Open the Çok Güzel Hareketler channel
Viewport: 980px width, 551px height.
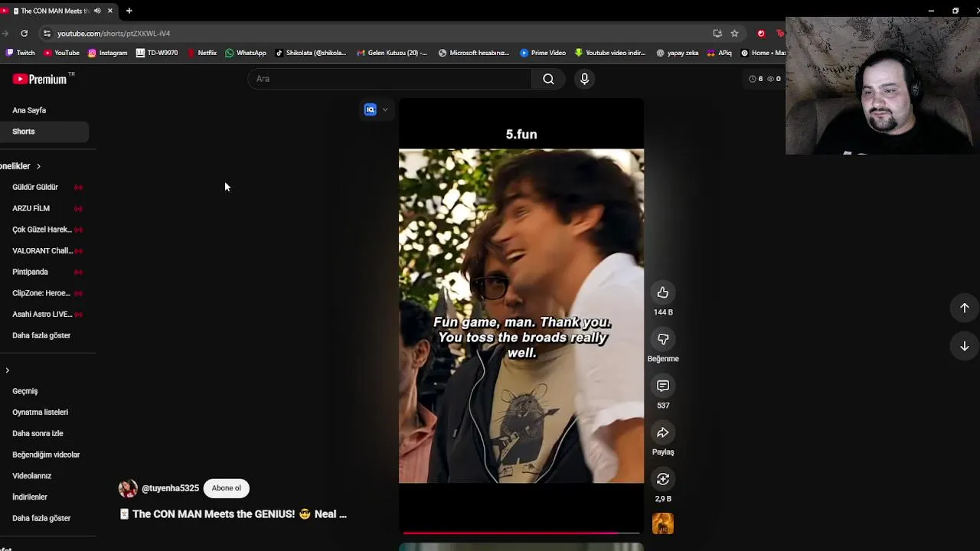click(x=42, y=230)
